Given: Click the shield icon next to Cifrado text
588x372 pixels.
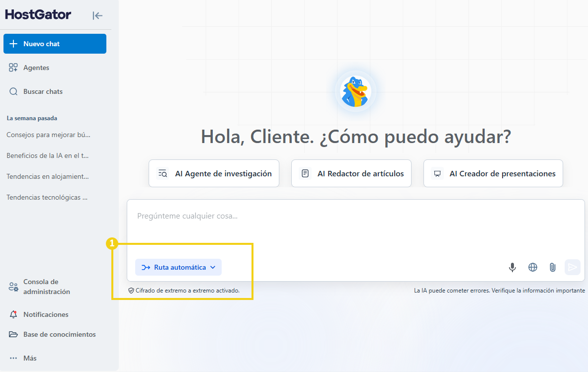Looking at the screenshot, I should [131, 291].
